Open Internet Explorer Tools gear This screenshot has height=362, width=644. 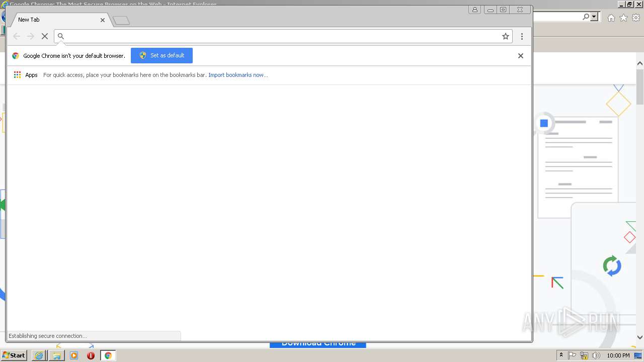click(x=636, y=18)
